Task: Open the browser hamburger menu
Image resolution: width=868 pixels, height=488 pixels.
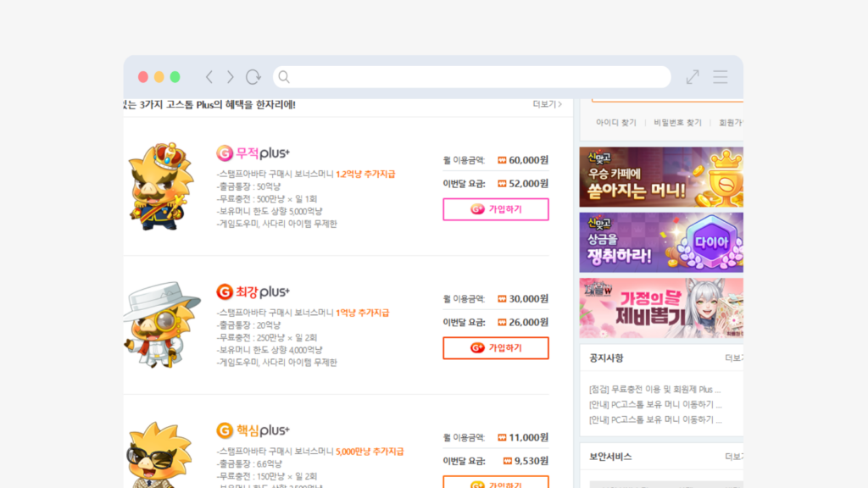Action: [721, 77]
